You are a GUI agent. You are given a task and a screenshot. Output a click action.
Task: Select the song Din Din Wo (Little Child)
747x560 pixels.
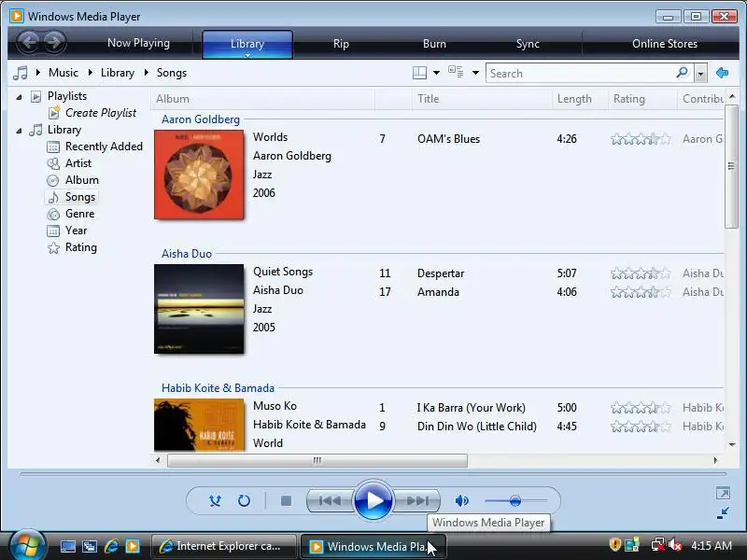point(477,427)
